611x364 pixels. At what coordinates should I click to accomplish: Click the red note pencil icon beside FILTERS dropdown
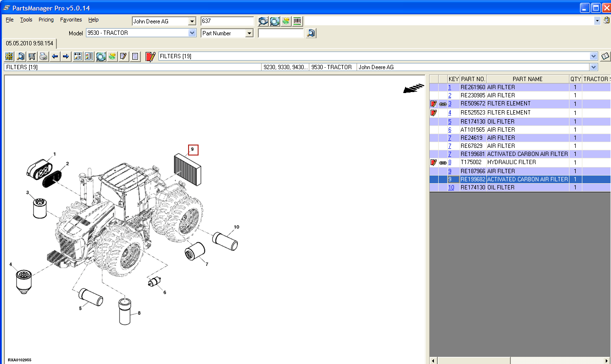[150, 56]
